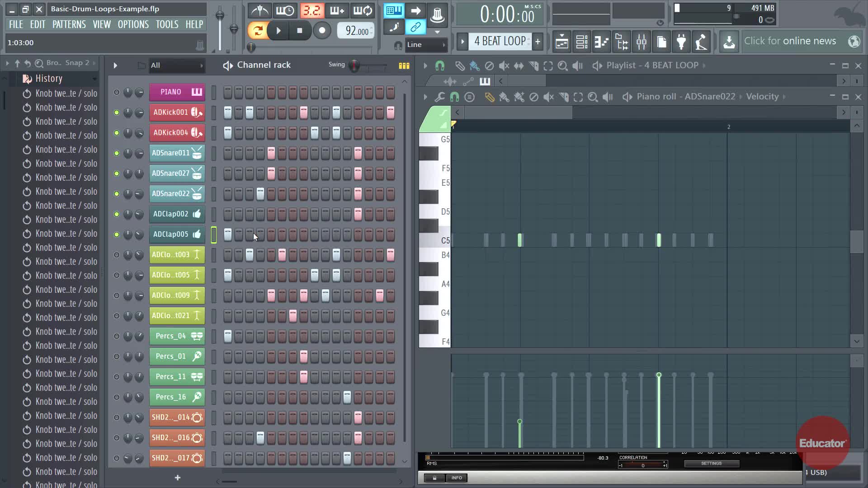Mute the ADKick001 channel LED
868x488 pixels.
click(117, 113)
